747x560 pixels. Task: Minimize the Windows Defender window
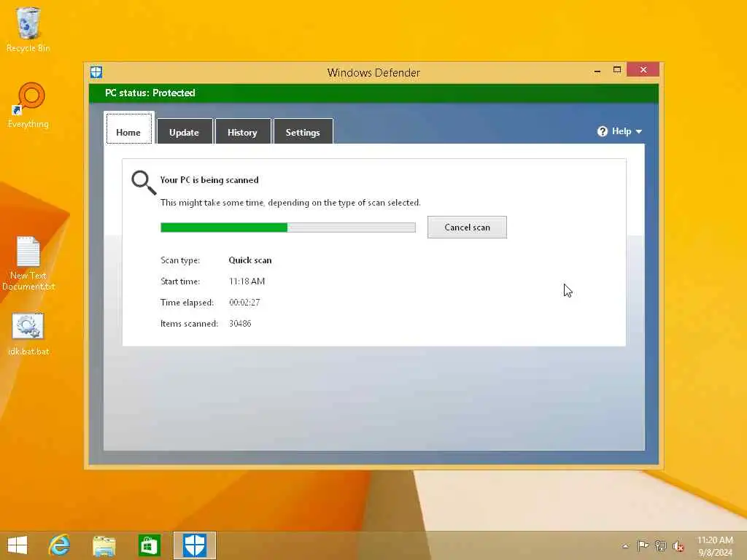tap(597, 71)
